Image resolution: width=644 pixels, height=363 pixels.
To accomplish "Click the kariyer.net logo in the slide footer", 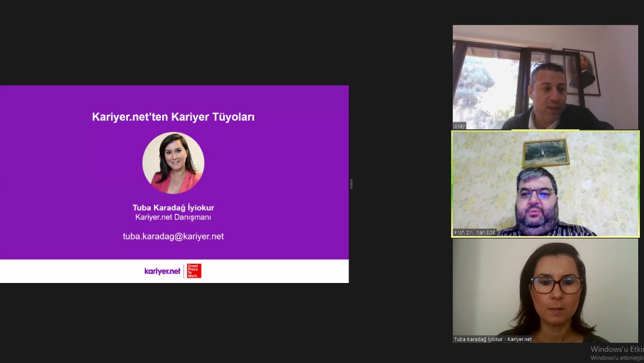I will coord(162,271).
